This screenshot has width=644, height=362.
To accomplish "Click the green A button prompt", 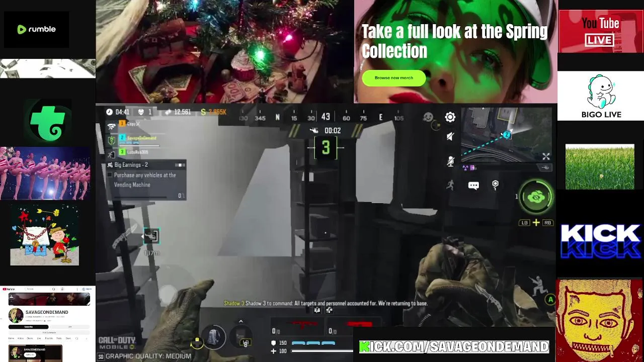I will click(550, 300).
